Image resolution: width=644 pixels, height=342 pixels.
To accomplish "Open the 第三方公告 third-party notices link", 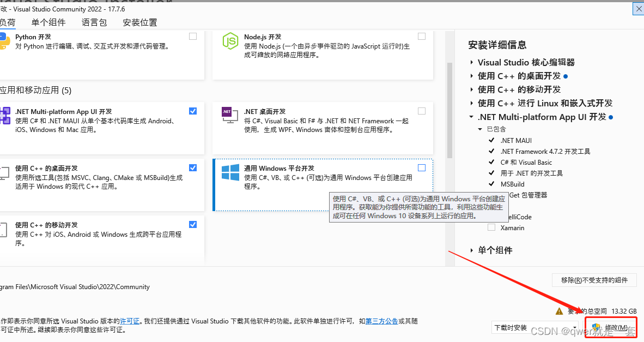I will (381, 321).
